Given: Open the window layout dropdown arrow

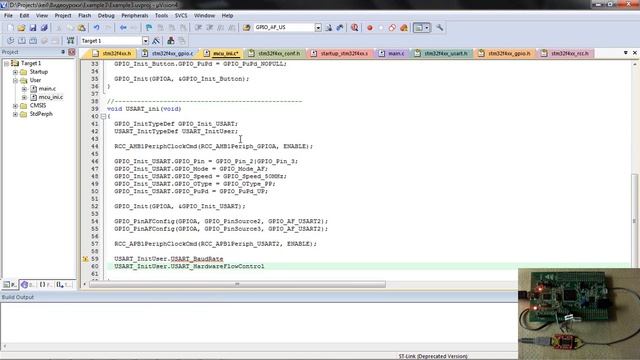Looking at the screenshot, I should (427, 28).
